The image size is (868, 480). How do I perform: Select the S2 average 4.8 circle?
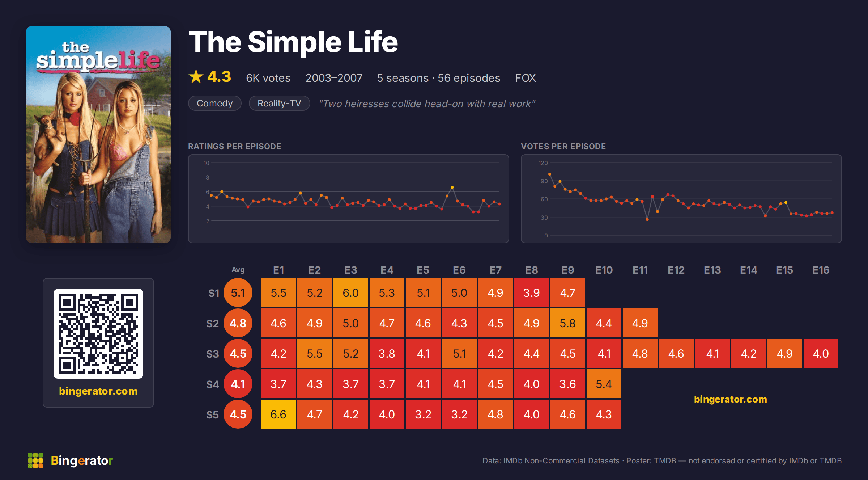click(x=238, y=323)
